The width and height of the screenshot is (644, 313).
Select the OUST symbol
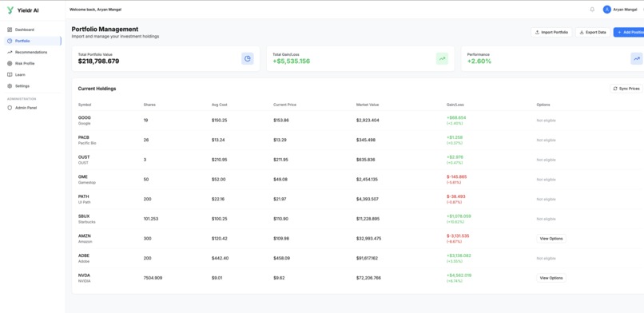click(84, 157)
